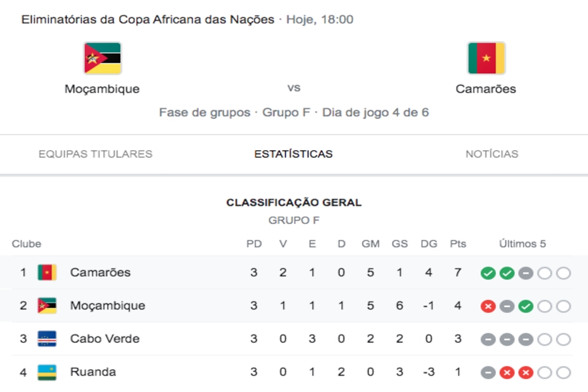Open the Notícias tab
588x392 pixels.
pyautogui.click(x=491, y=154)
